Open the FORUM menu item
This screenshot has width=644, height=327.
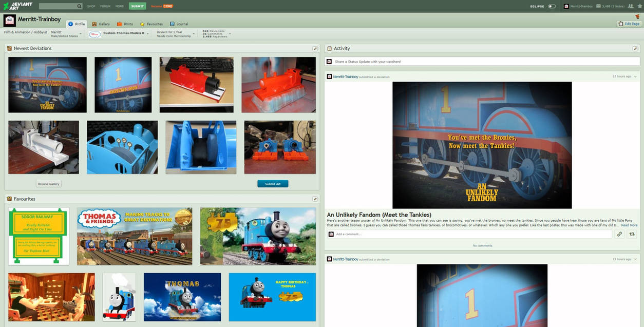[105, 6]
